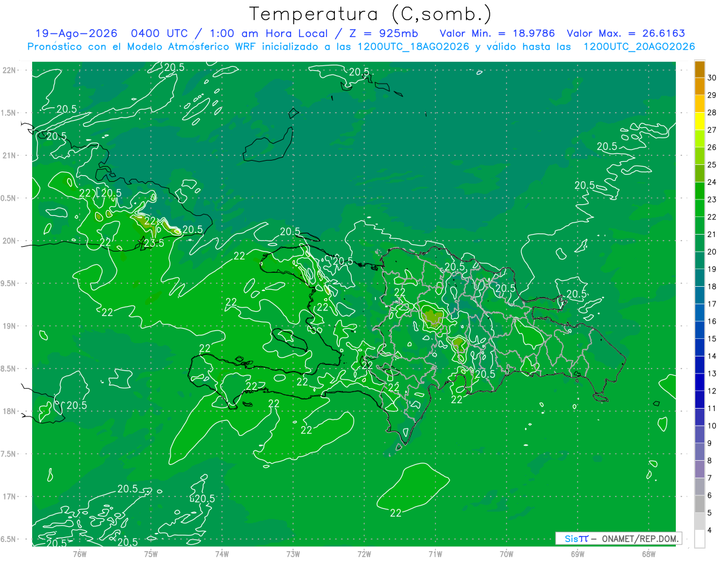The image size is (728, 562).
Task: Click the '70W' longitude axis label
Action: 507,554
